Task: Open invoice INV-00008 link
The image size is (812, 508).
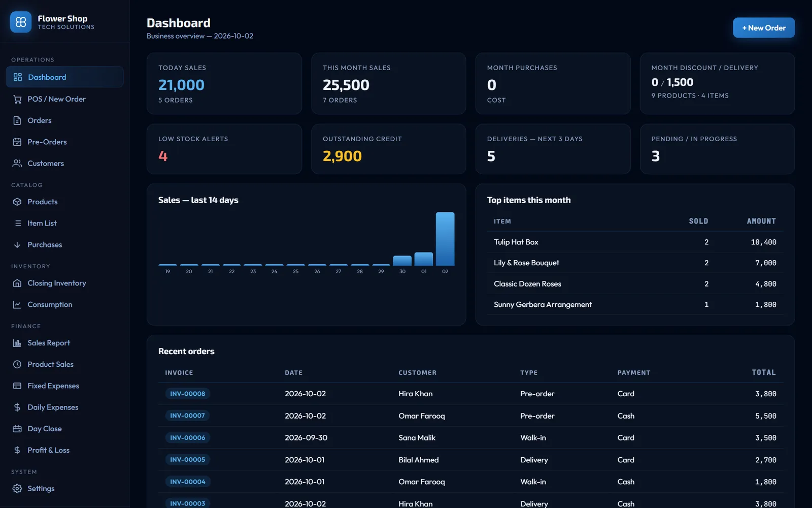Action: (x=188, y=394)
